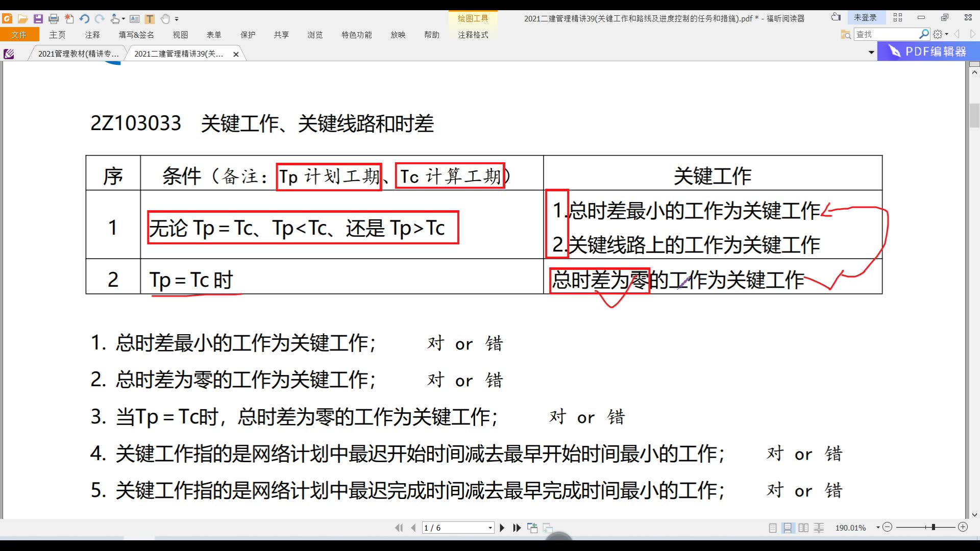Enable continuous page view mode
Screen dimensions: 980x551
point(788,528)
